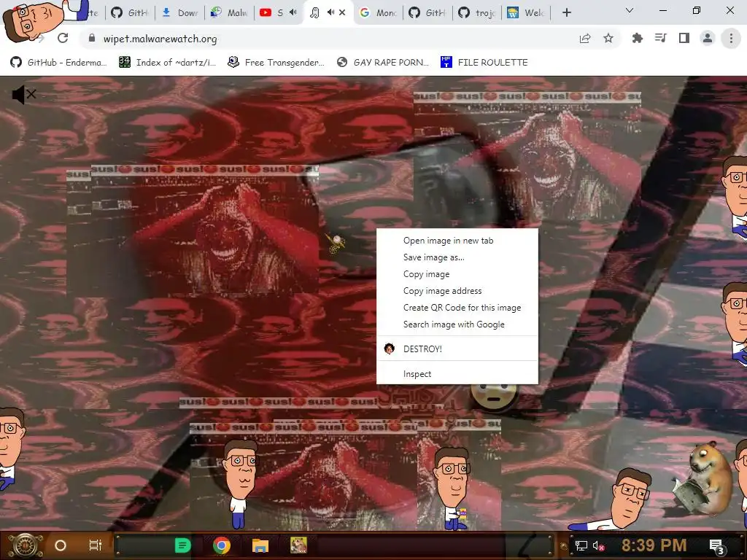Choose Search image with Google
The width and height of the screenshot is (747, 560).
457,324
